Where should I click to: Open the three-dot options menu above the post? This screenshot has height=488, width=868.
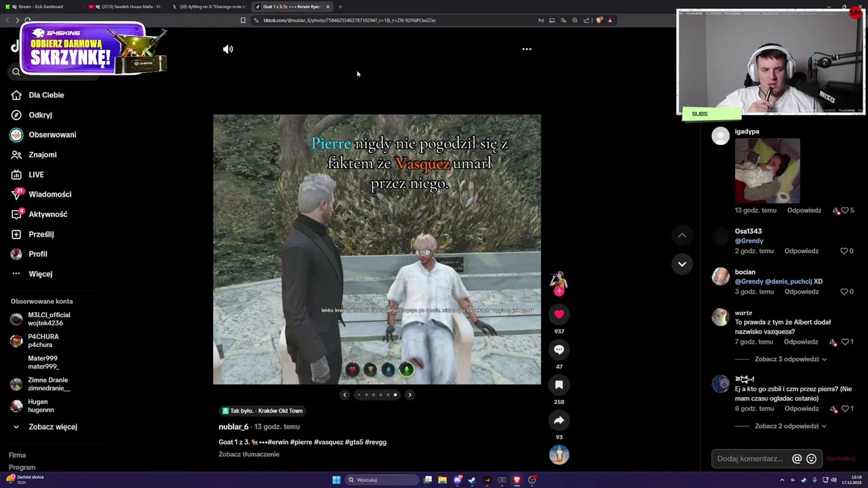[x=527, y=49]
